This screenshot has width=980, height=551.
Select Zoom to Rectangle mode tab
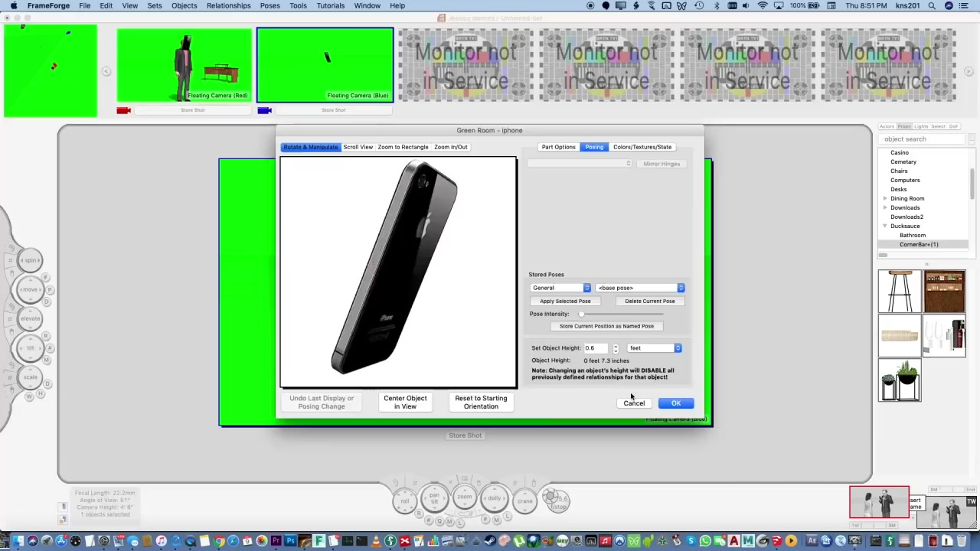tap(403, 147)
